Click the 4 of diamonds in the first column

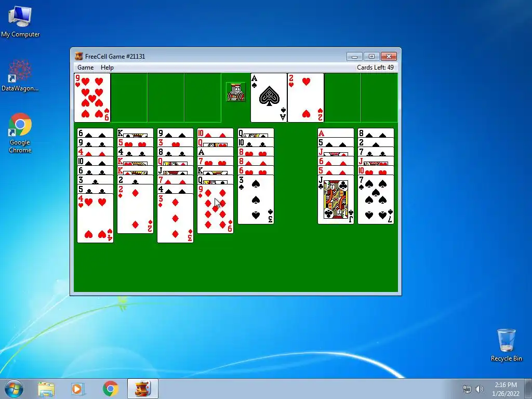[96, 152]
